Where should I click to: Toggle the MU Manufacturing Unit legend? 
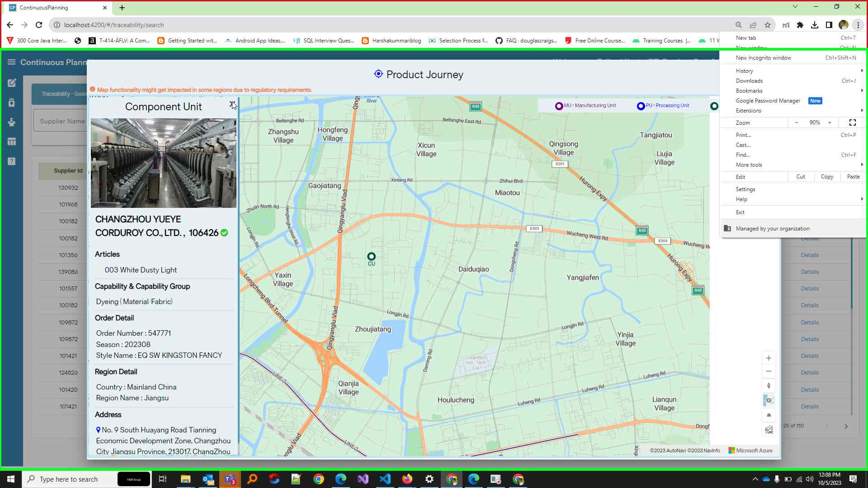[586, 106]
